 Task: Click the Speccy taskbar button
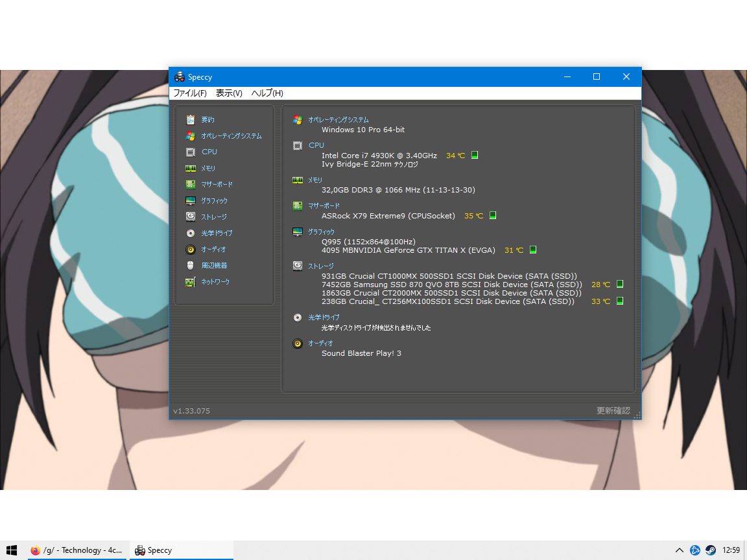pyautogui.click(x=182, y=550)
